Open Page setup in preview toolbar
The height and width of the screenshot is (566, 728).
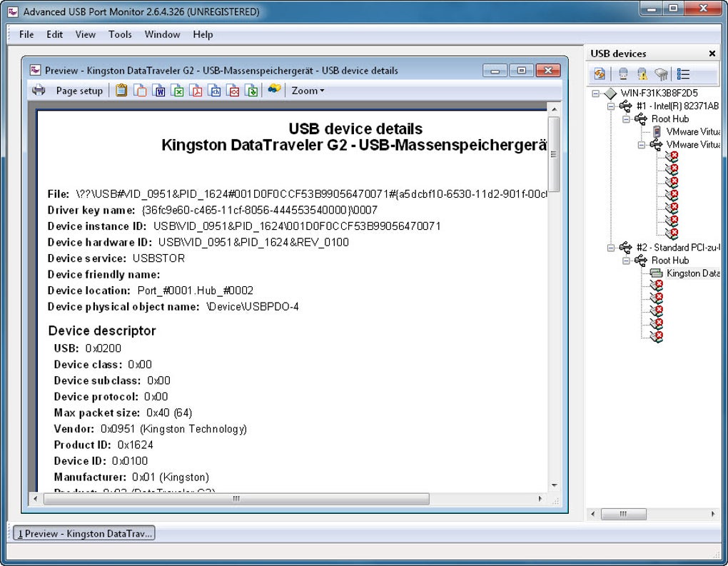tap(79, 91)
